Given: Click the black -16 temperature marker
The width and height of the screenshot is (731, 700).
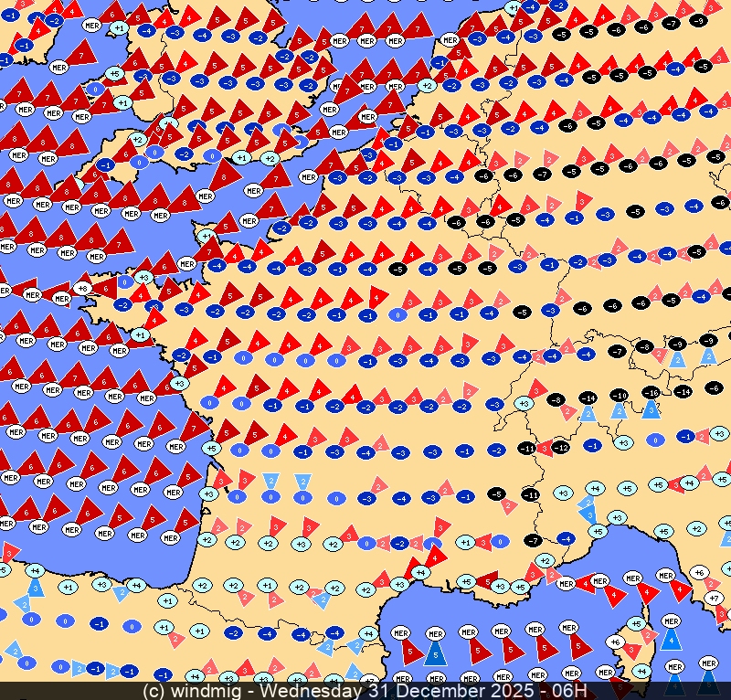Looking at the screenshot, I should pos(651,392).
